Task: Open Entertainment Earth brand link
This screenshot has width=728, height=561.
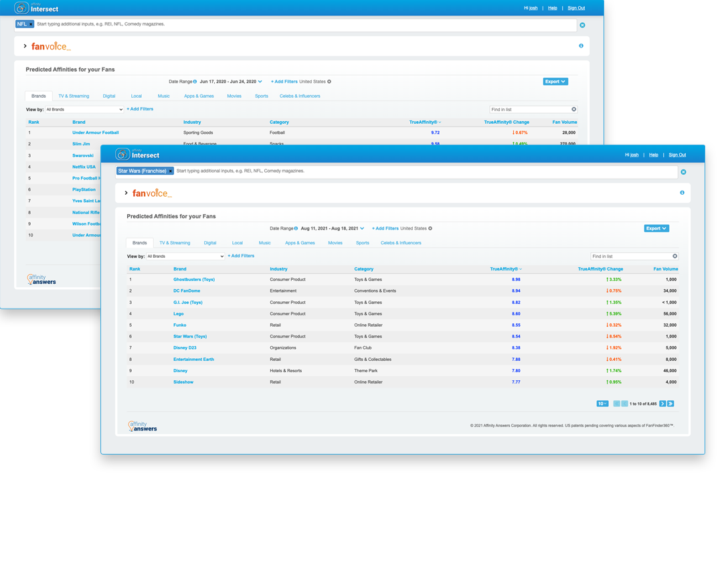Action: [x=193, y=359]
